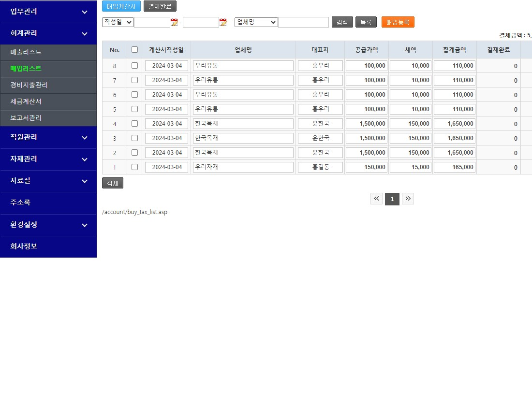Toggle the select-all checkbox in table header

coord(134,49)
